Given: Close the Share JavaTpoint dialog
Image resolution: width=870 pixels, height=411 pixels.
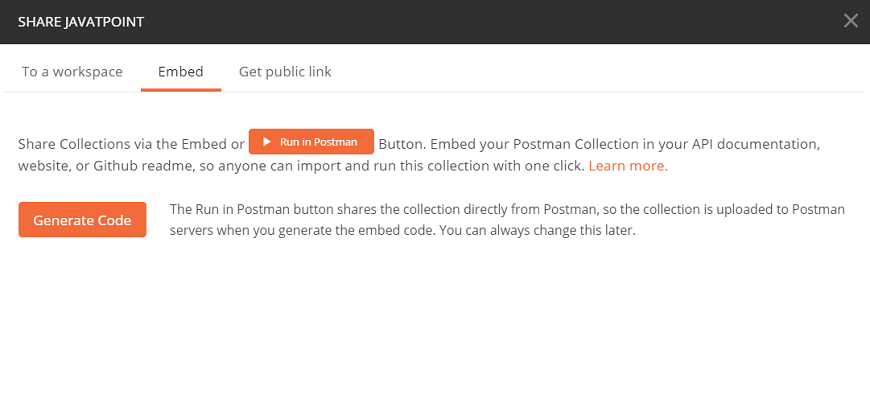Looking at the screenshot, I should (851, 21).
